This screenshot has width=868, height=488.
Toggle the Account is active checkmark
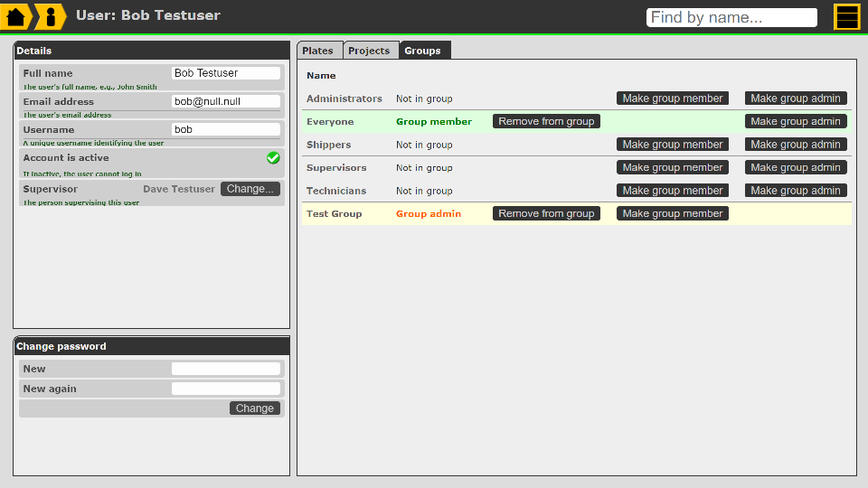click(273, 158)
